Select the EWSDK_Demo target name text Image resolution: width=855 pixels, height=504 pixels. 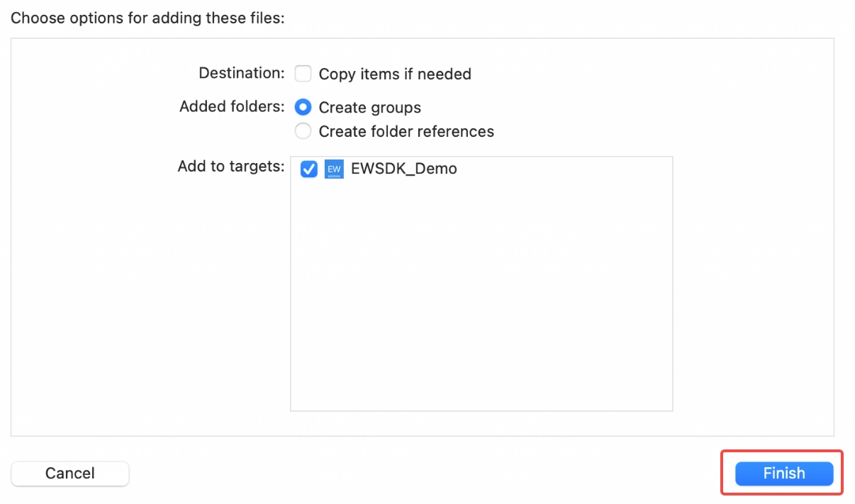coord(404,169)
